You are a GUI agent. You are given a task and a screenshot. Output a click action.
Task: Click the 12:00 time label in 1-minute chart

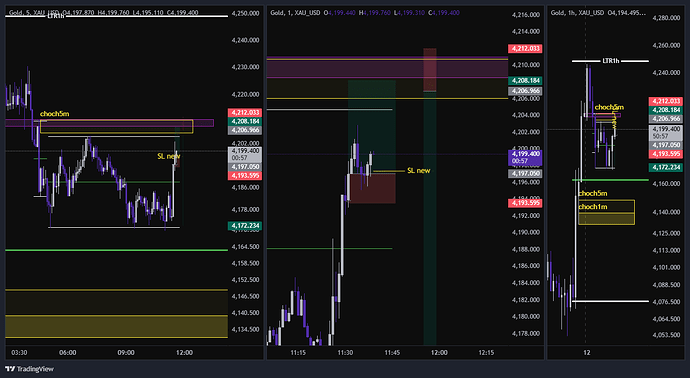click(439, 352)
